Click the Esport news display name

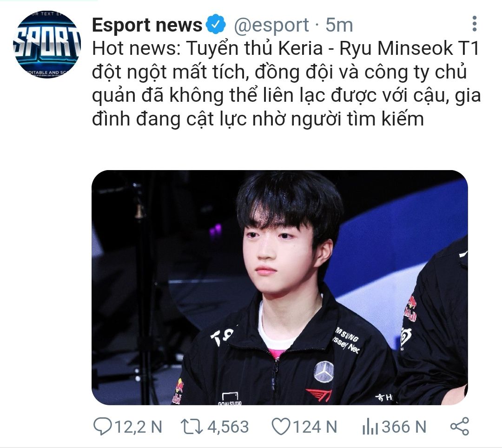tap(147, 25)
